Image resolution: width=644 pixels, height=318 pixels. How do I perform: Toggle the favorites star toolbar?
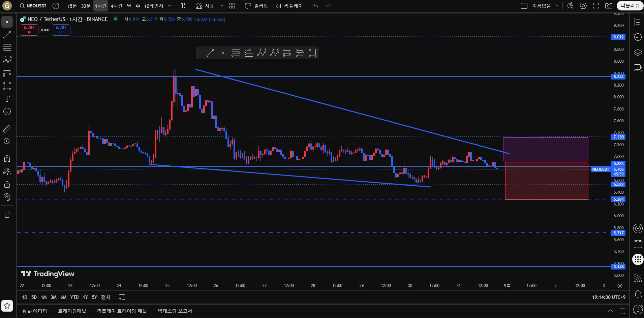tap(7, 306)
